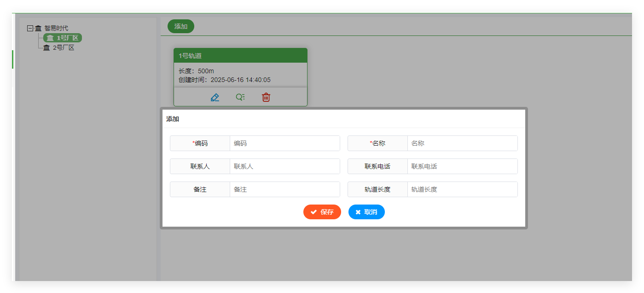Focus the 编码 input field

tap(284, 143)
